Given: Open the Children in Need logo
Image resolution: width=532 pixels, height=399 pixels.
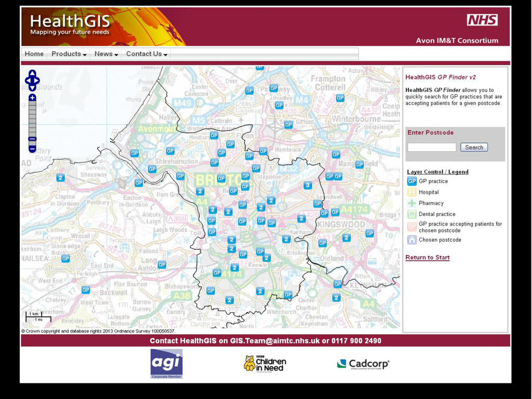Looking at the screenshot, I should (x=265, y=364).
